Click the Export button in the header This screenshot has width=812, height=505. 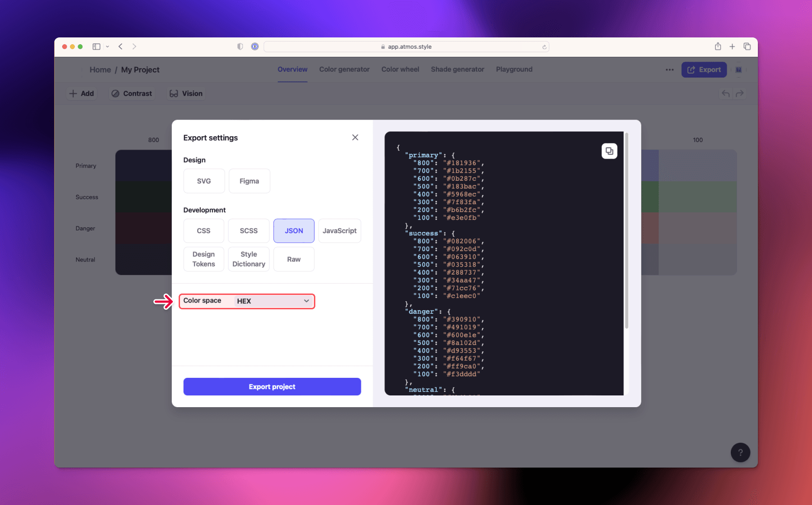point(704,69)
